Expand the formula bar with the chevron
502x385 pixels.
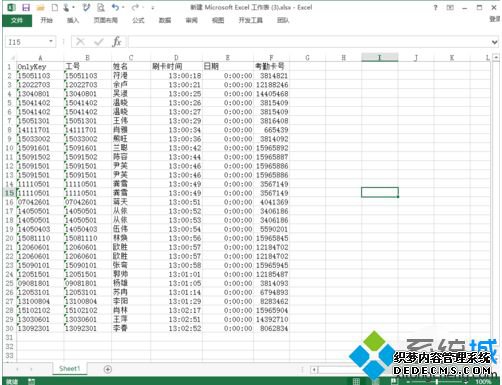click(494, 42)
